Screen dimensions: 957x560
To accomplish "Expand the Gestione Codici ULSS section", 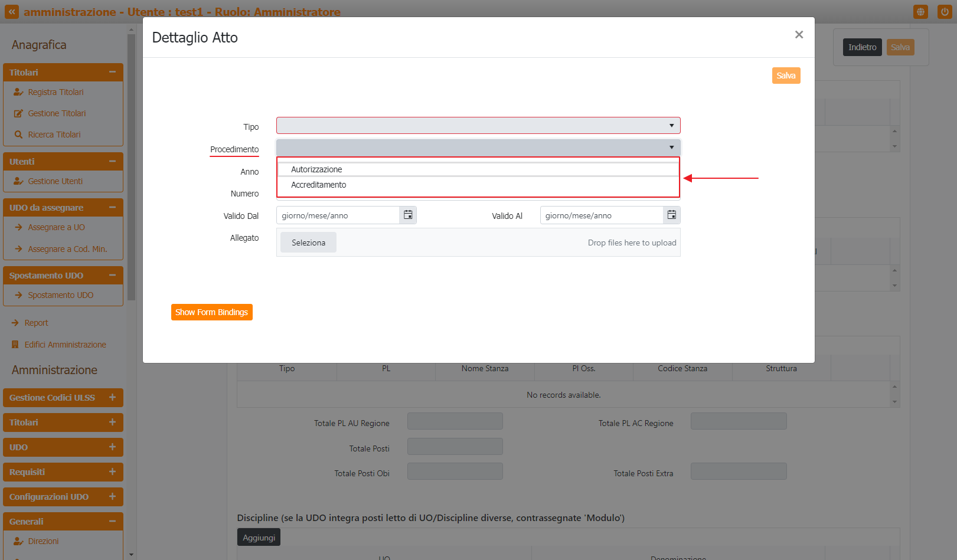I will (x=112, y=398).
